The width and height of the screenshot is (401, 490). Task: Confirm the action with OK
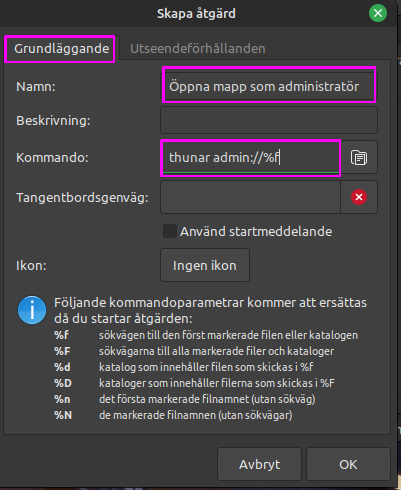click(348, 464)
